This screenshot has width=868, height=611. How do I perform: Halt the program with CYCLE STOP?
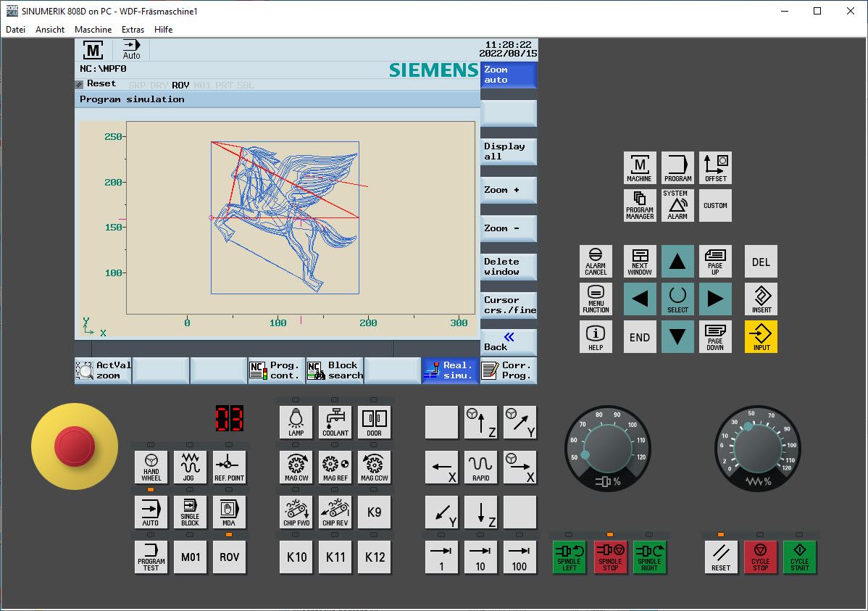pyautogui.click(x=760, y=557)
